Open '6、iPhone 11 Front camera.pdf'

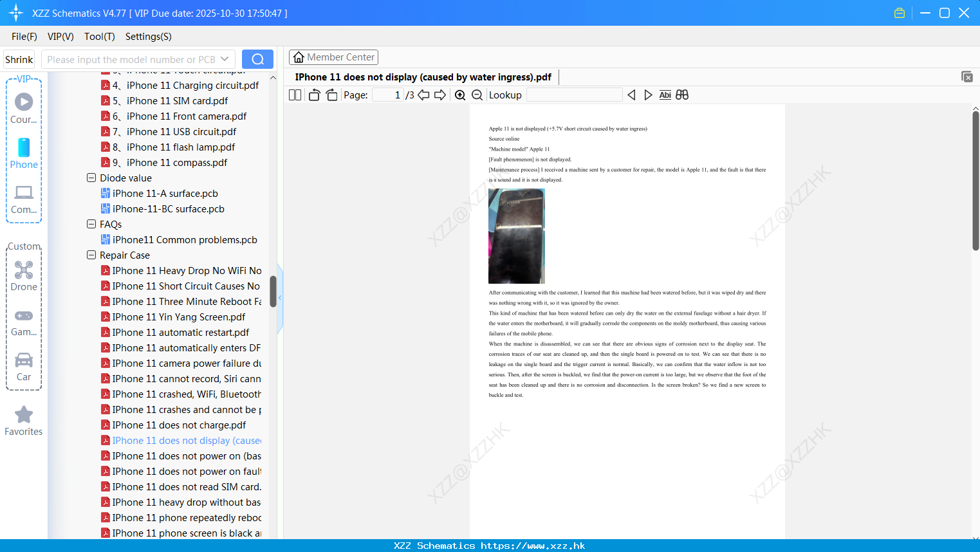coord(174,116)
